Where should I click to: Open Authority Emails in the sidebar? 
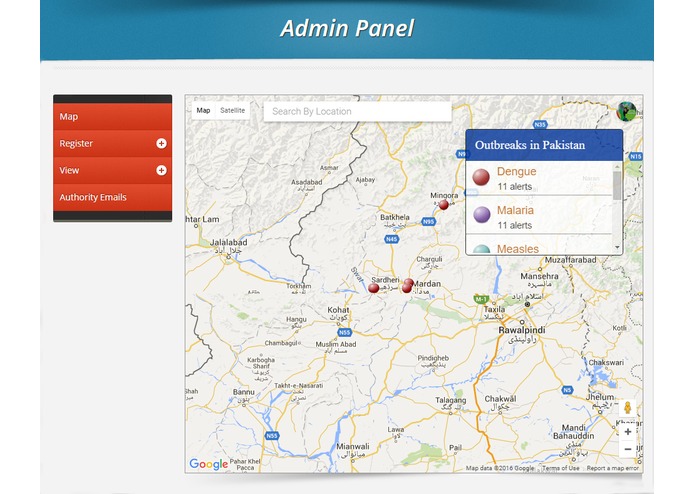click(x=113, y=198)
